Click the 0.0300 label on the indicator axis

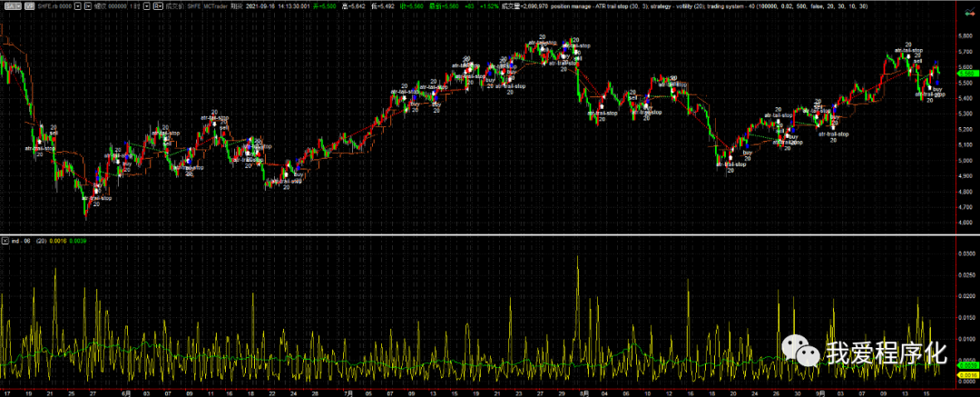(x=966, y=254)
